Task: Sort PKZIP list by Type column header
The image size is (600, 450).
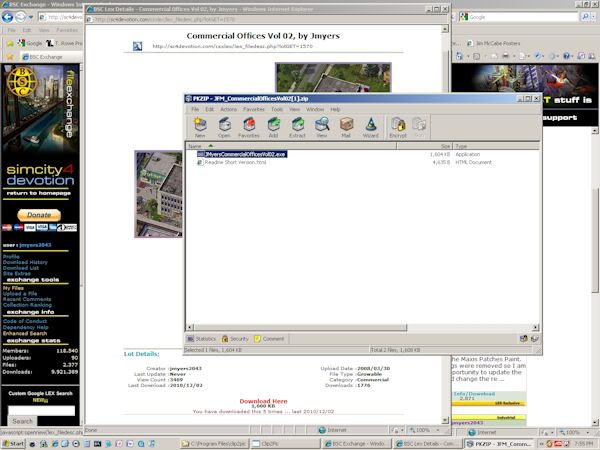Action: point(496,146)
